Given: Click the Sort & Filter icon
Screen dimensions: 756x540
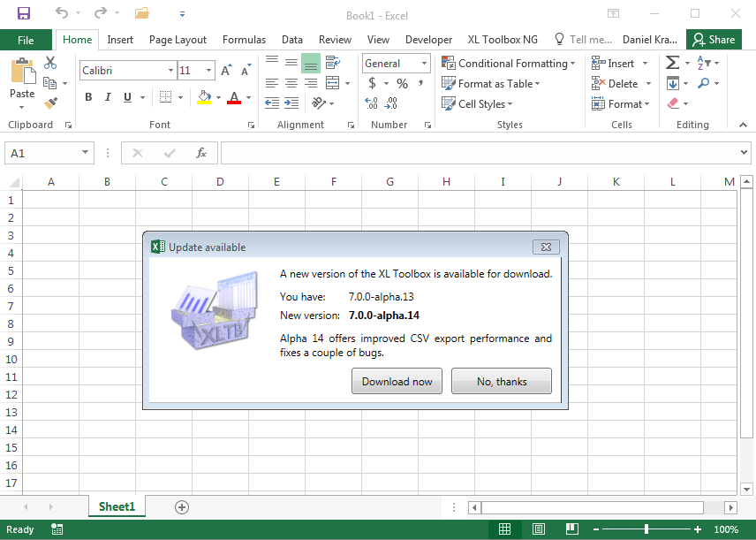Looking at the screenshot, I should pyautogui.click(x=703, y=63).
